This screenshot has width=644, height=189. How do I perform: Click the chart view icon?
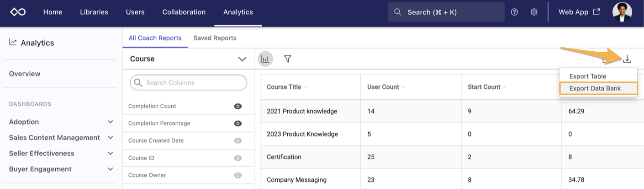(x=265, y=59)
